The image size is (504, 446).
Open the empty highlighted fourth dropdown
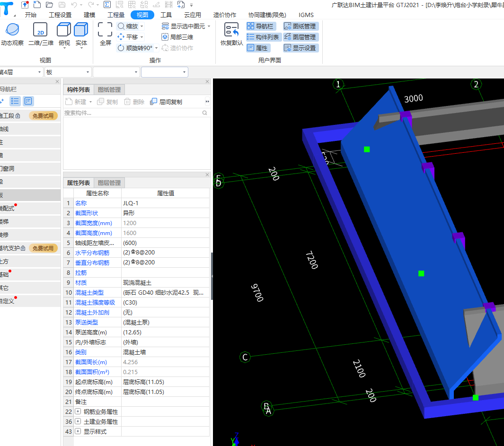165,72
